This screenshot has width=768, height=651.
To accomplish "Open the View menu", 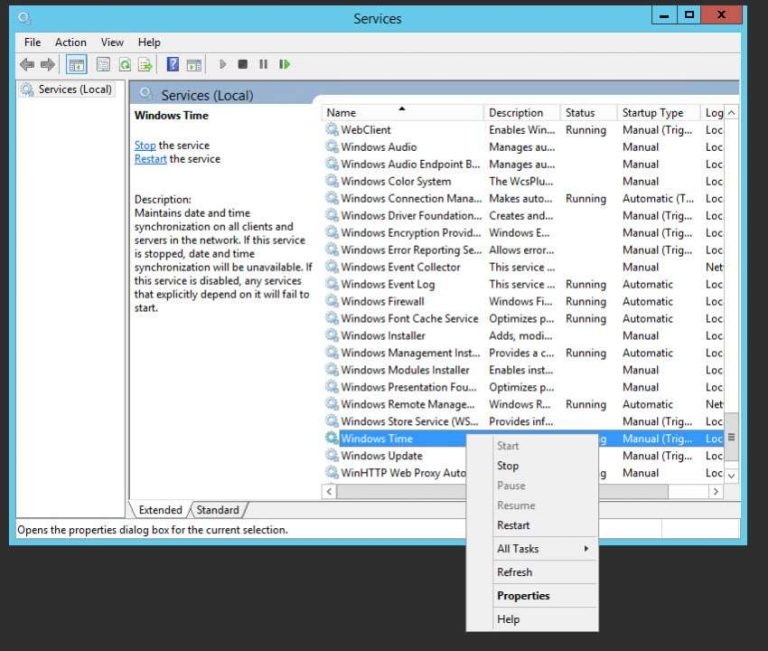I will pos(112,42).
